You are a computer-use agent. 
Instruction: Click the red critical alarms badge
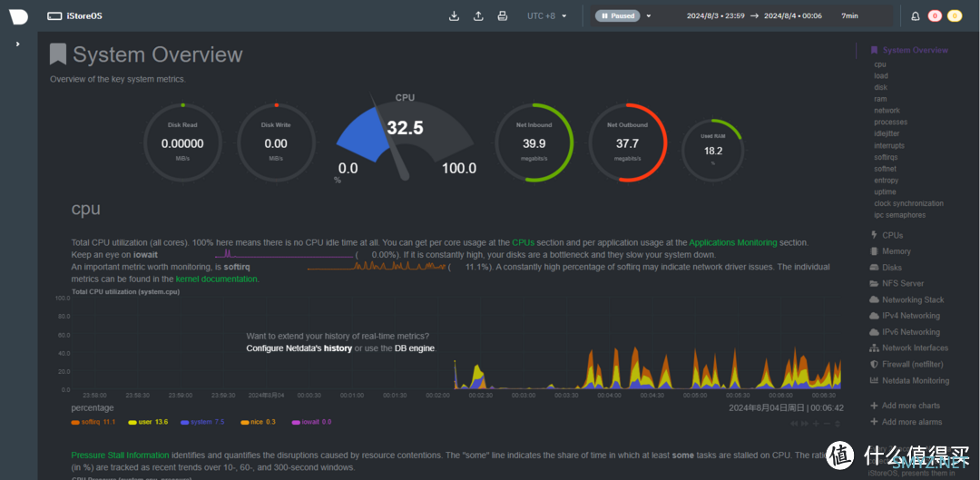pyautogui.click(x=935, y=16)
